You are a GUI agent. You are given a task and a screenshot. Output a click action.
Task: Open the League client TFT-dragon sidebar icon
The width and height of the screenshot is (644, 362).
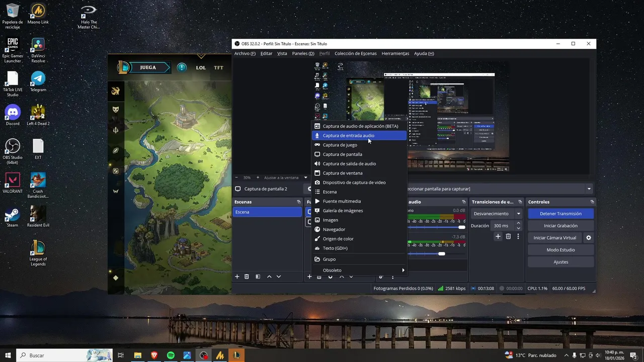pyautogui.click(x=116, y=91)
